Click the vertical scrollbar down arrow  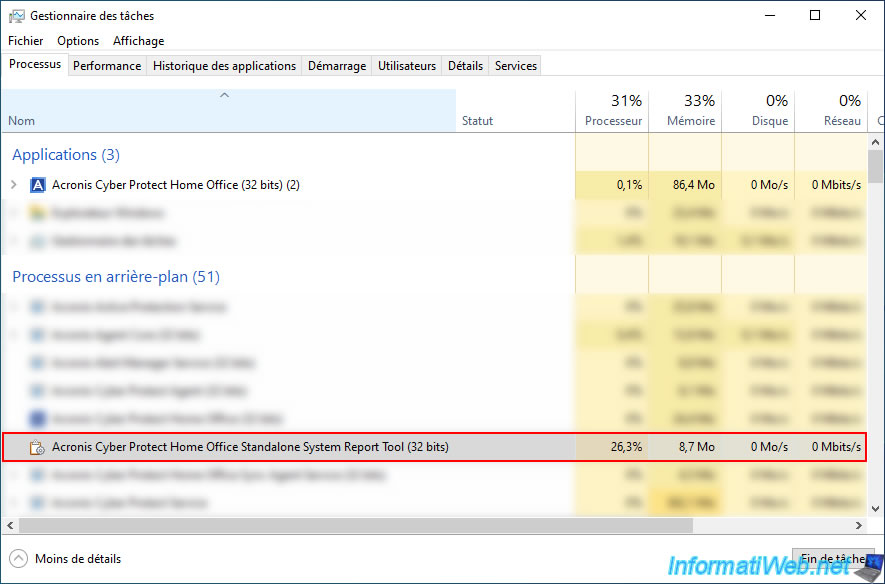[x=875, y=509]
